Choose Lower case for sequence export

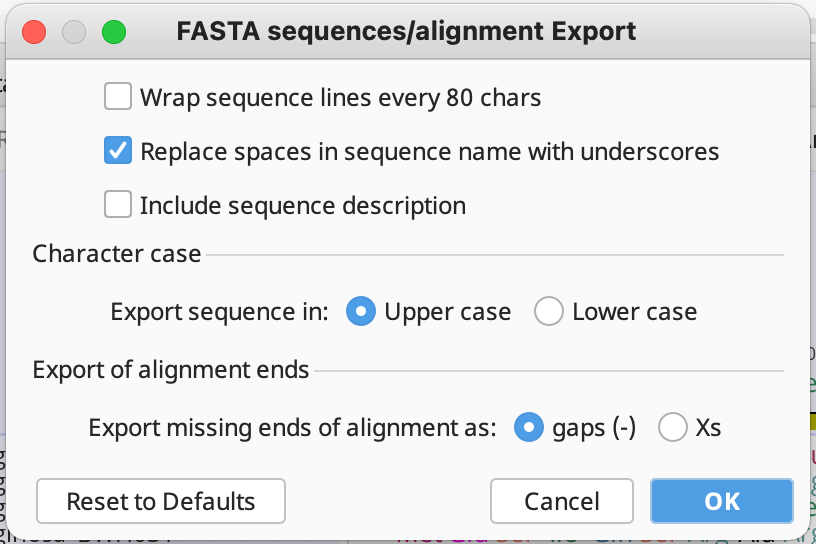pos(549,312)
